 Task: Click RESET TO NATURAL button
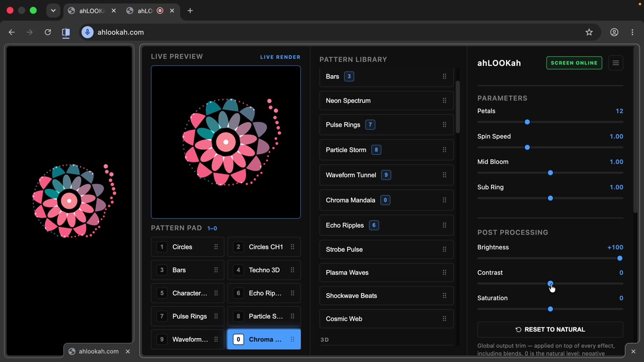coord(550,329)
